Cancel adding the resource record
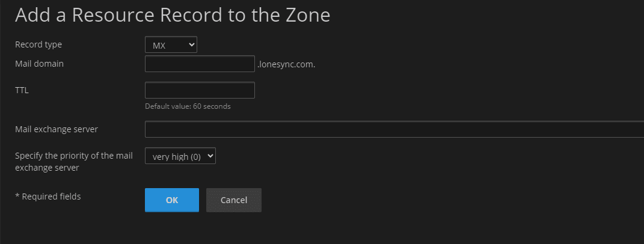Image resolution: width=644 pixels, height=244 pixels. click(233, 200)
